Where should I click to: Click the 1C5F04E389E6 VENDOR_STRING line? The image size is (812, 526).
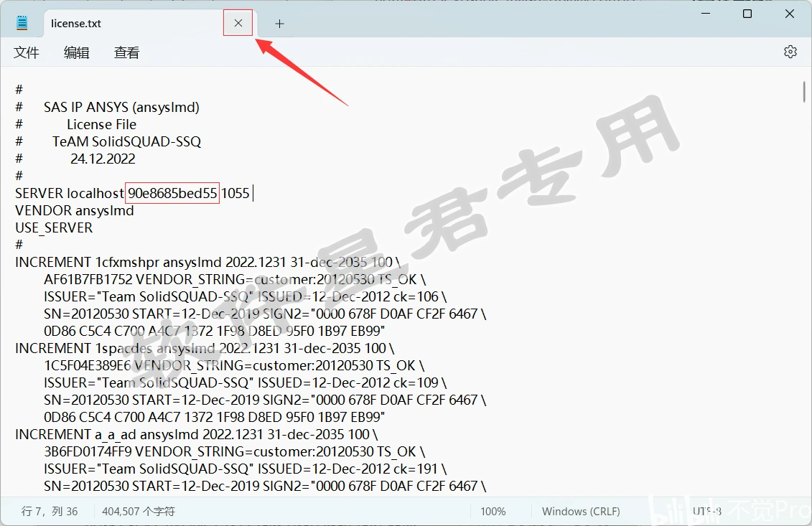[x=234, y=365]
